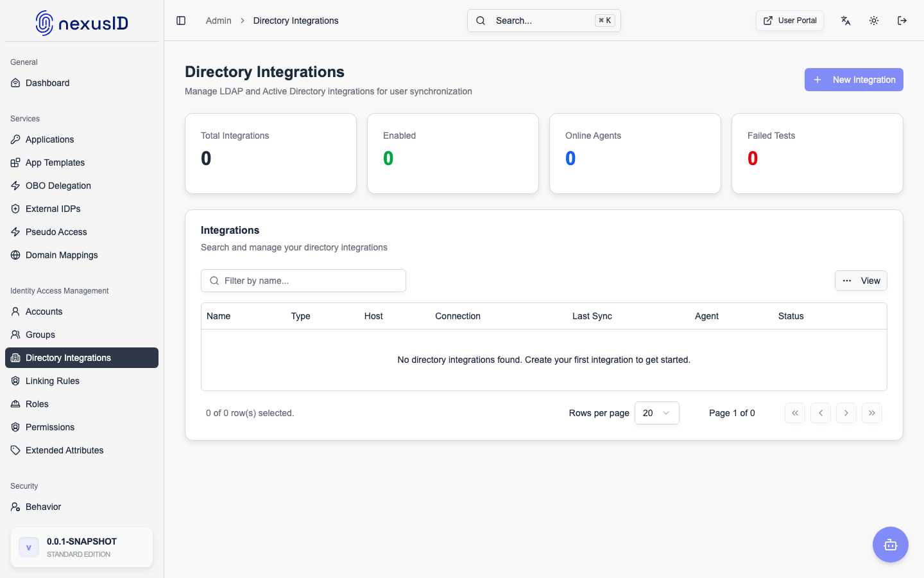Screen dimensions: 924x578
Task: Click the External IDPs shield icon
Action: (15, 209)
